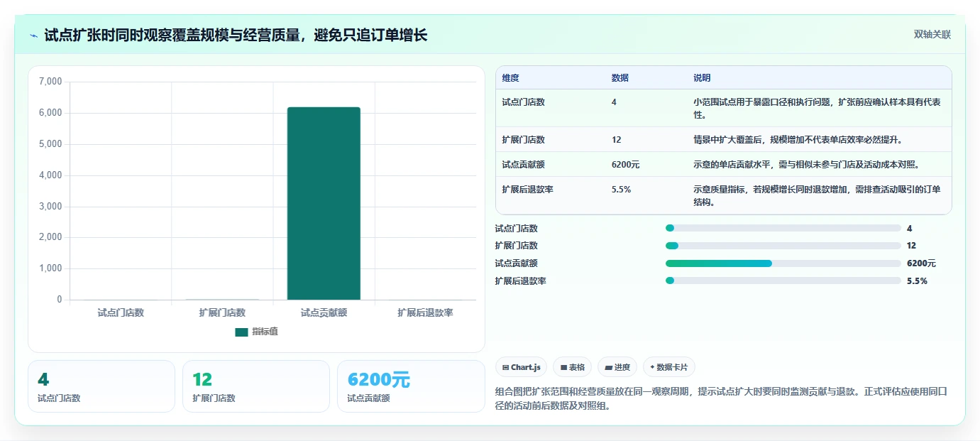Image resolution: width=980 pixels, height=441 pixels.
Task: Click the 试点贡献额 progress bar
Action: point(783,263)
